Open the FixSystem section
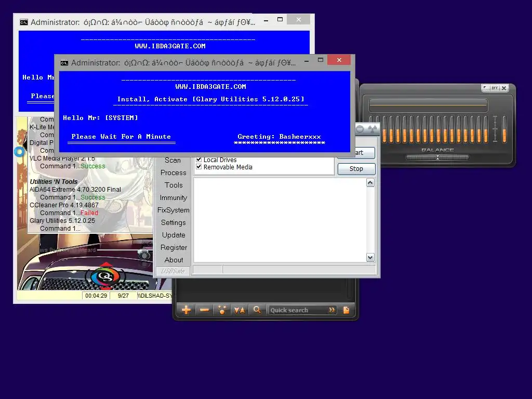Screen dimensions: 532x399 [174, 210]
